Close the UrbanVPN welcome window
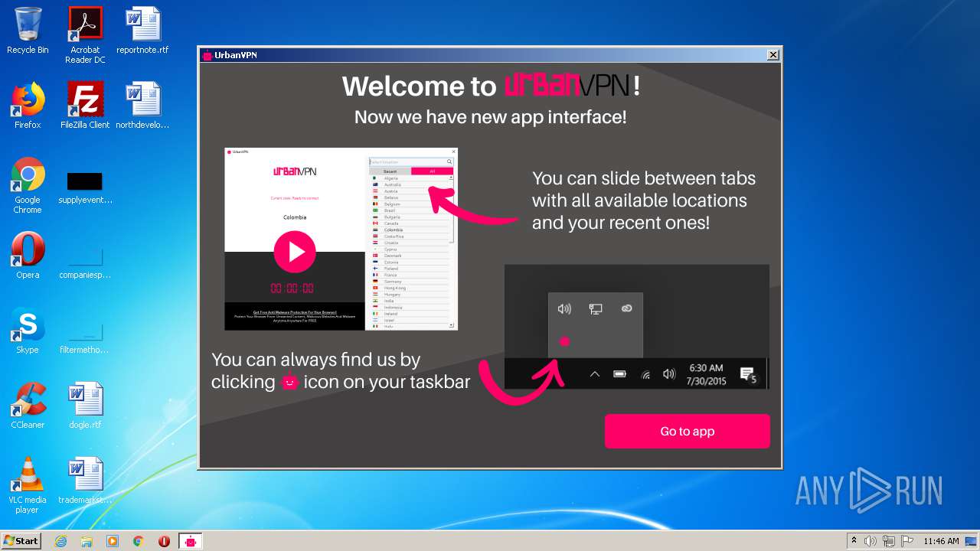The width and height of the screenshot is (980, 551). pyautogui.click(x=773, y=55)
